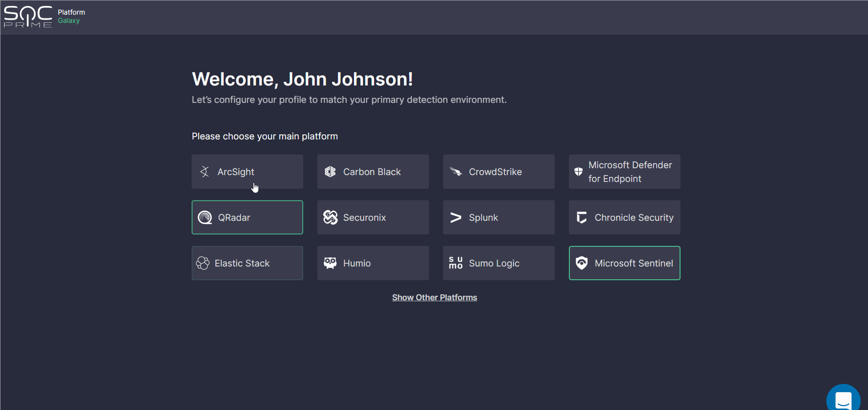Select the Humio platform tile
868x410 pixels.
[373, 263]
